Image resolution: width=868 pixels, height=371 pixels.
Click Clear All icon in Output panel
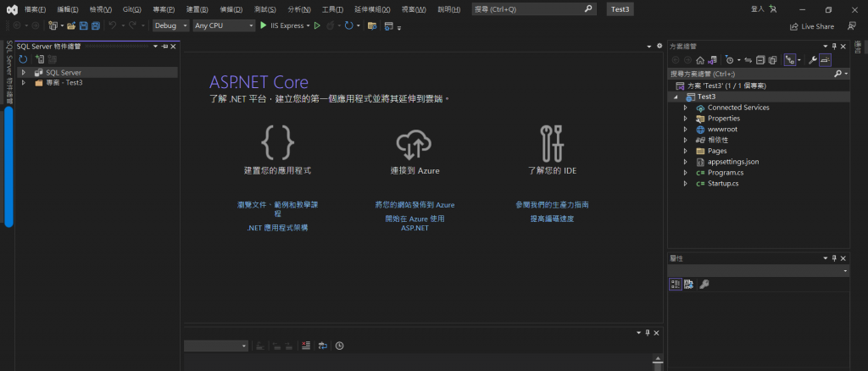click(x=306, y=346)
